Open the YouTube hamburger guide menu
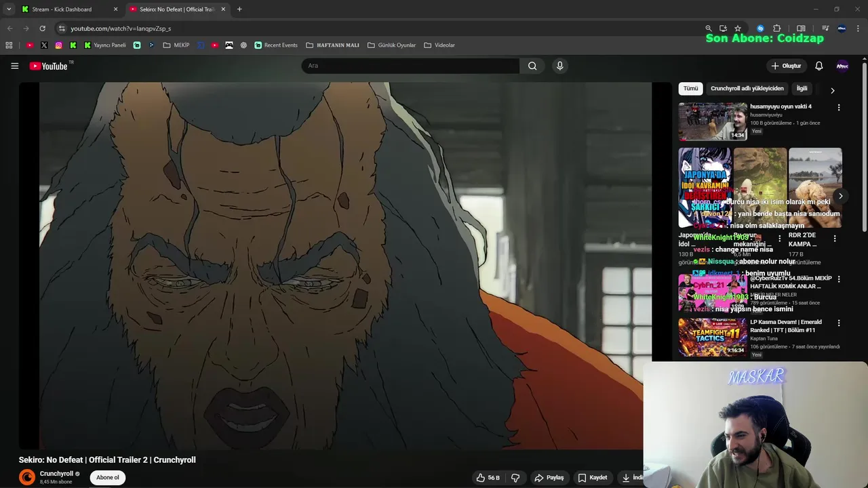This screenshot has width=868, height=488. [14, 66]
